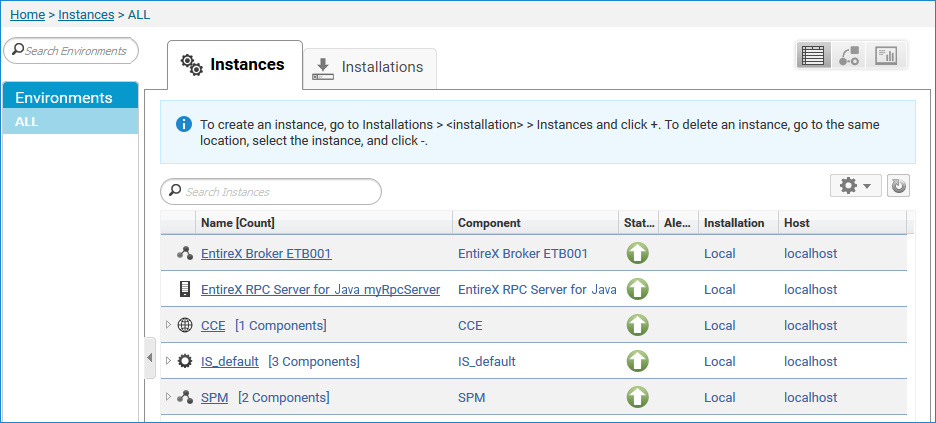Click the magnifier icon in Search Instances
The image size is (936, 423).
[x=175, y=190]
